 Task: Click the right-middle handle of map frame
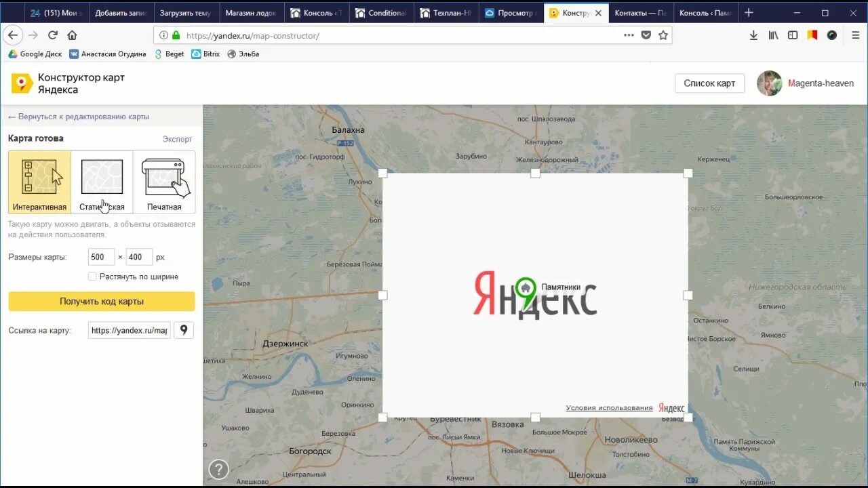[688, 296]
